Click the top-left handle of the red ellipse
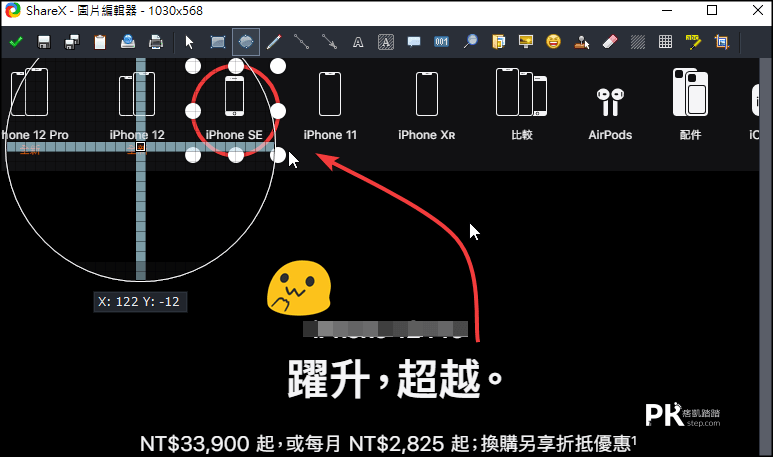The height and width of the screenshot is (457, 773). (193, 66)
